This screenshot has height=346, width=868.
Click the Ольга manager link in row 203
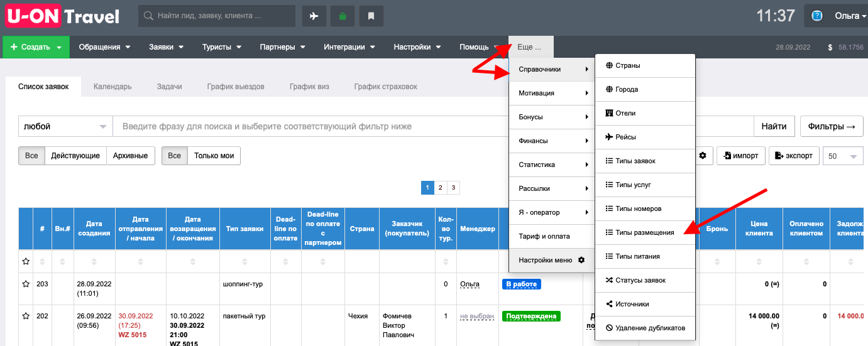[470, 284]
